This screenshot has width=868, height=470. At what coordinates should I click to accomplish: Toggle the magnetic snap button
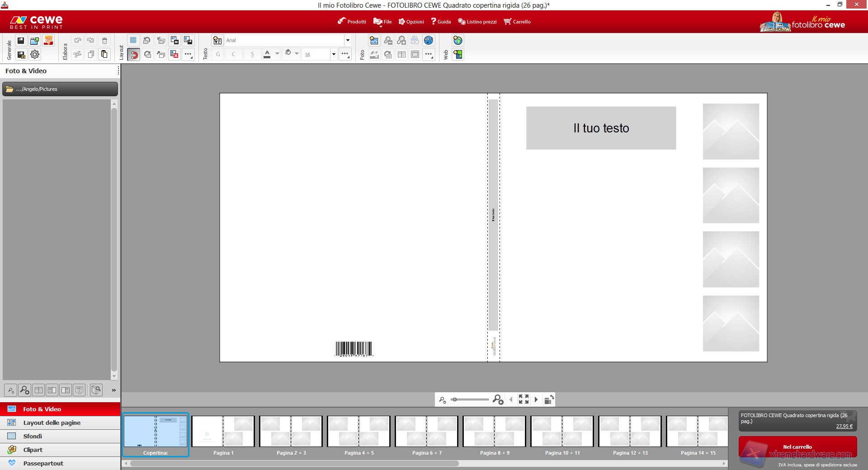(x=134, y=55)
